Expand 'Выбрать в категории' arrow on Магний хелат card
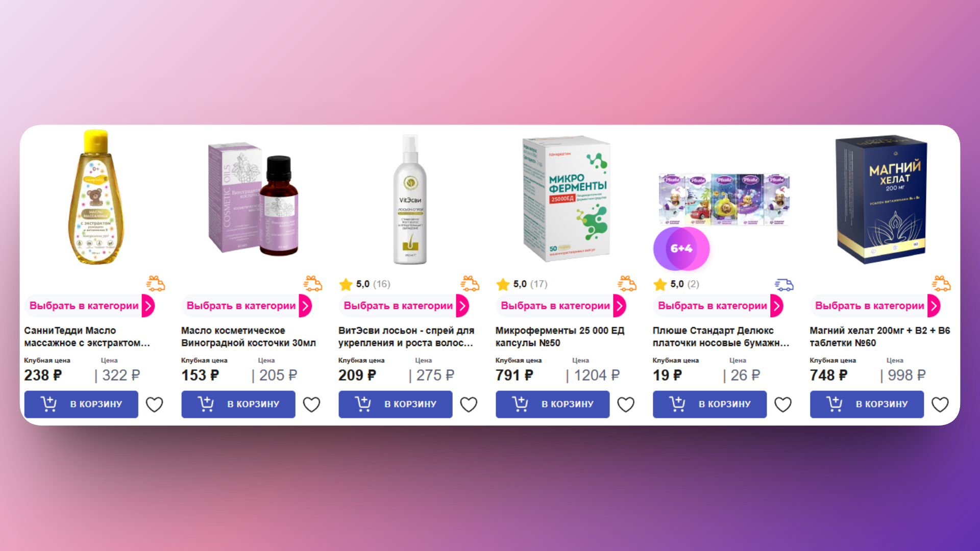This screenshot has height=551, width=980. click(934, 306)
